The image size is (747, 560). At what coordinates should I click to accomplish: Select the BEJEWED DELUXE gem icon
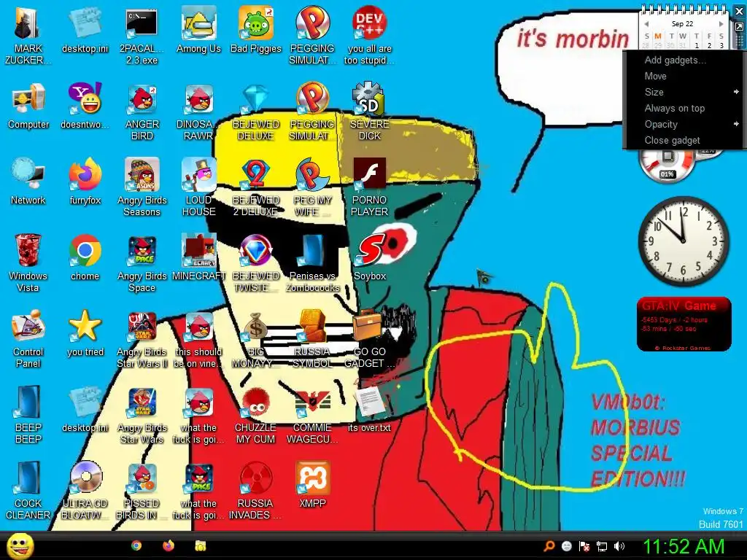(x=256, y=112)
